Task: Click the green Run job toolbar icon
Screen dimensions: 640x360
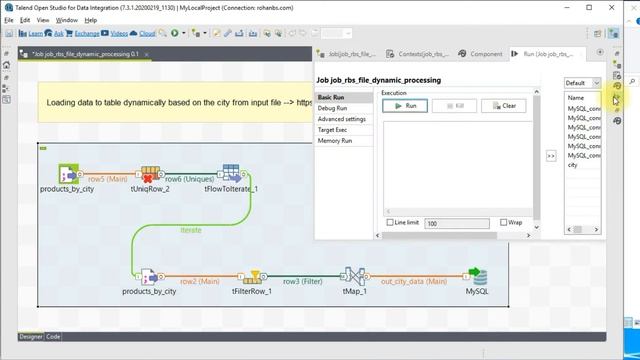Action: tap(175, 33)
